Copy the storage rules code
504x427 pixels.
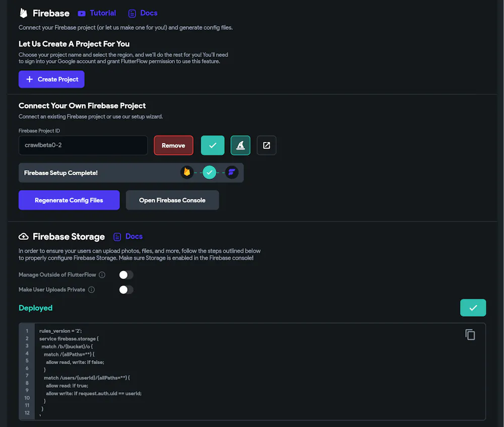pos(470,335)
